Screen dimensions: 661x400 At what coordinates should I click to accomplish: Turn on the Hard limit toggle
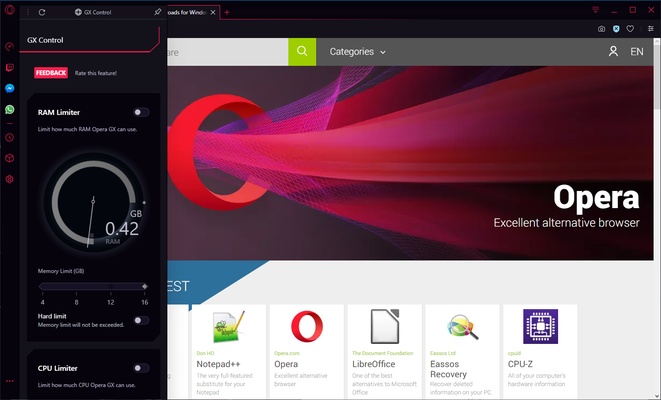pos(141,320)
